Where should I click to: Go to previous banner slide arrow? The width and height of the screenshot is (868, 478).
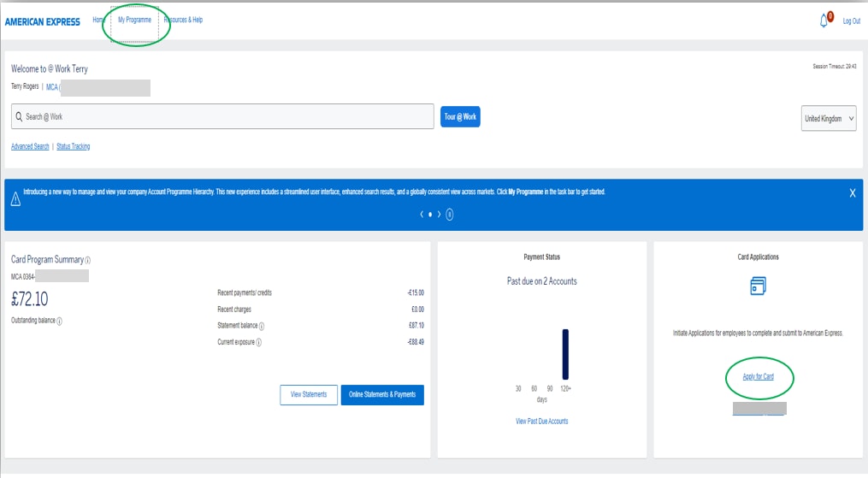coord(421,215)
